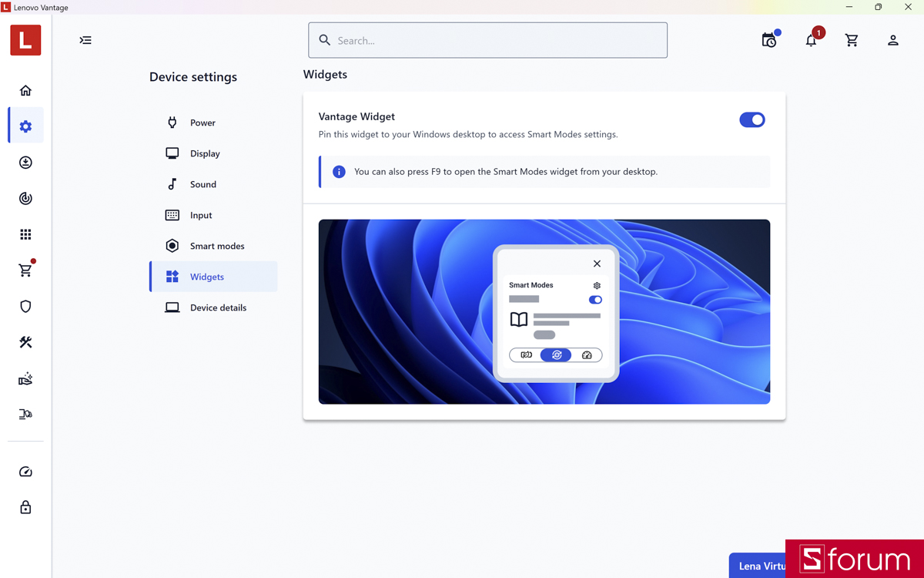Open the sidebar shopping cart with red dot
Viewport: 924px width, 578px height.
coord(25,271)
